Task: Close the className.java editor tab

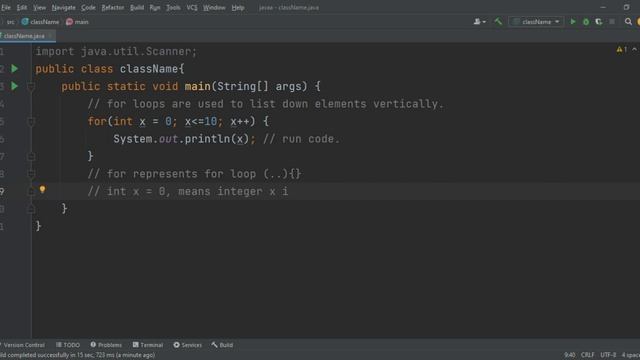Action: point(51,36)
